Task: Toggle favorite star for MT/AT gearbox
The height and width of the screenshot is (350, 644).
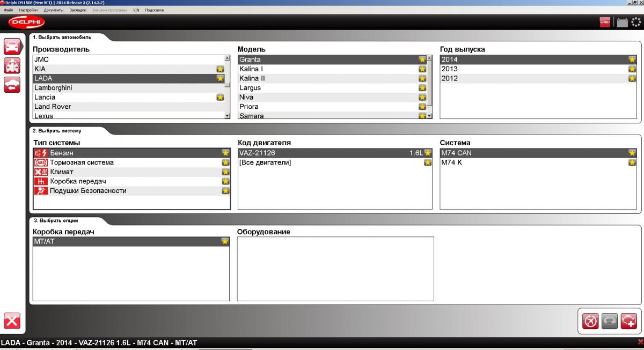Action: click(225, 242)
